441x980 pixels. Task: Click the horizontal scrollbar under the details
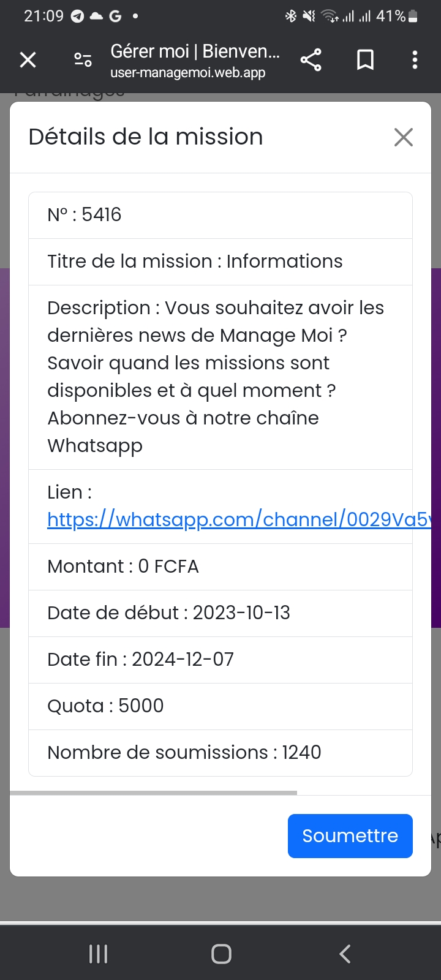[x=153, y=793]
